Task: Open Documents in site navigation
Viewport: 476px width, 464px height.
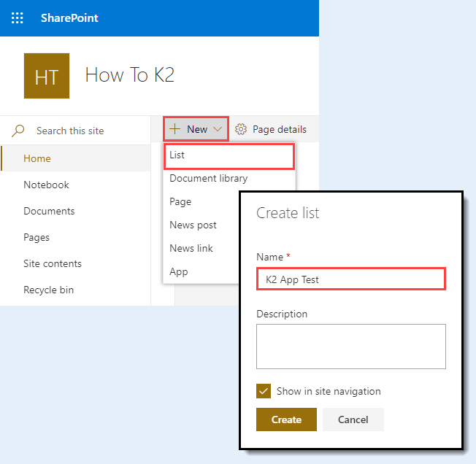Action: pyautogui.click(x=49, y=211)
